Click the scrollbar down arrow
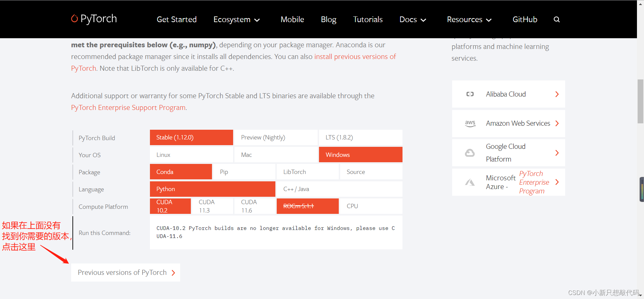The height and width of the screenshot is (299, 644). coord(640,295)
